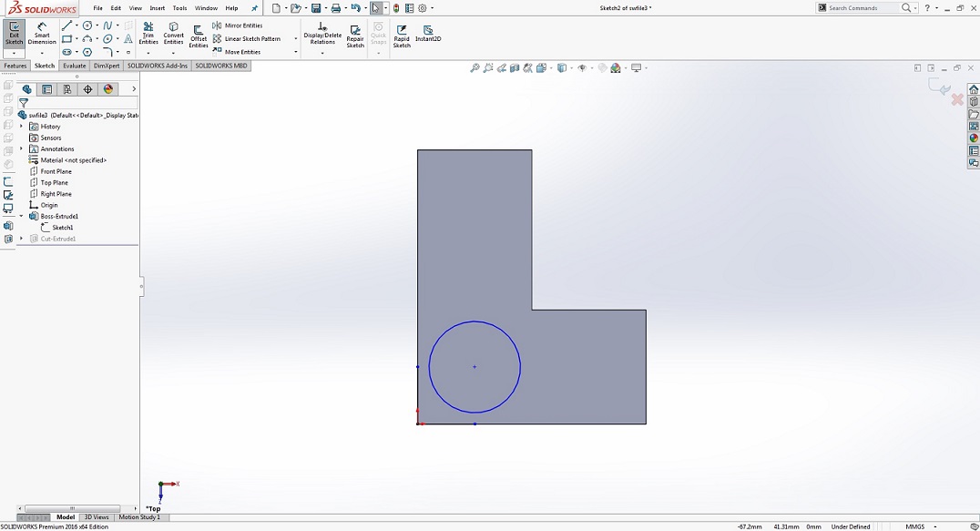Click the New document icon
Image resolution: width=980 pixels, height=531 pixels.
point(276,8)
